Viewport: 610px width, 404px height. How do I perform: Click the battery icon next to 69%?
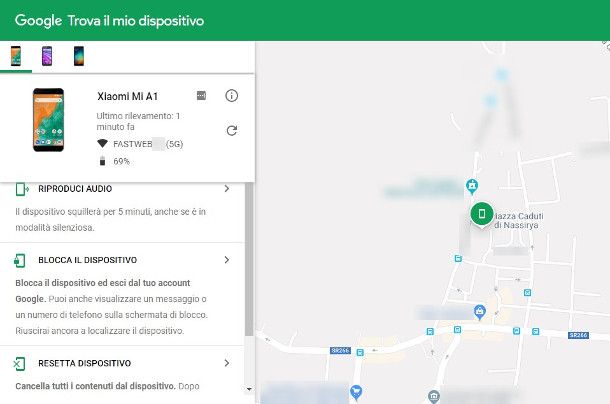[102, 161]
